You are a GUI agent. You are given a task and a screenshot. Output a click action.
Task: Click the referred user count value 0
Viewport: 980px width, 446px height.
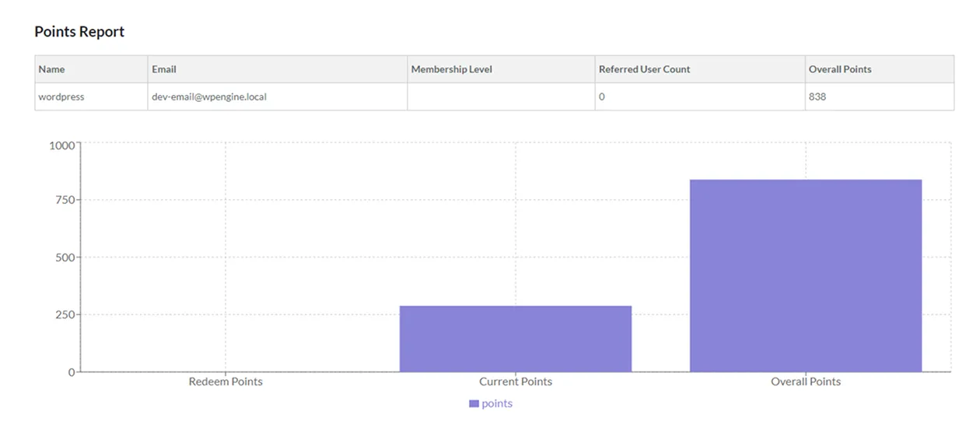(x=700, y=97)
